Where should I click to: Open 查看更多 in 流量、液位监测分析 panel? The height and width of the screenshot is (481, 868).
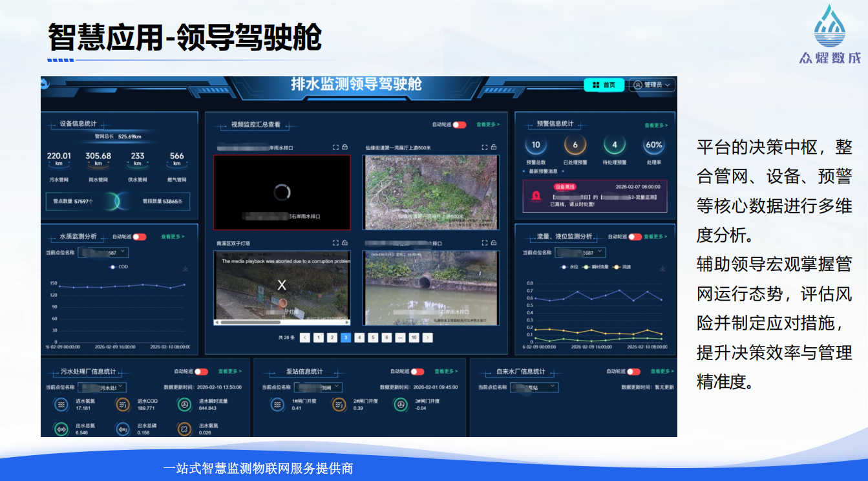(x=656, y=237)
